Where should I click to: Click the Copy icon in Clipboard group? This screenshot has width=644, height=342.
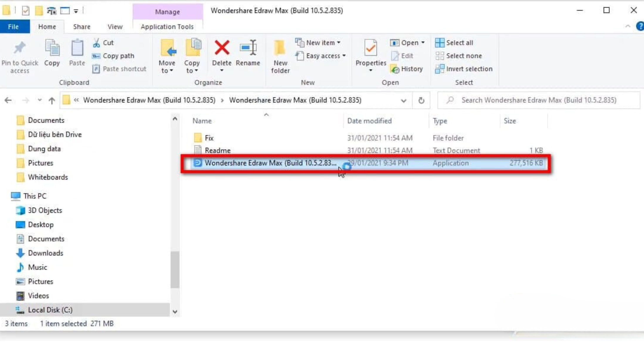click(52, 47)
